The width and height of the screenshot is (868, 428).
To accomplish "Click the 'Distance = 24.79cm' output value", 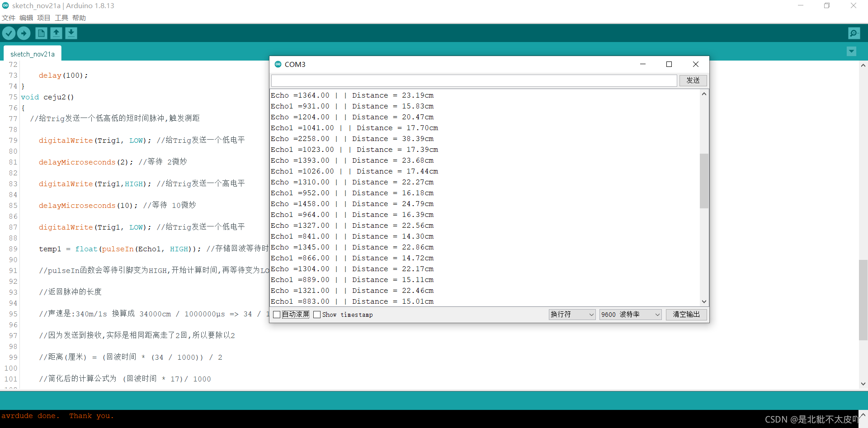I will point(393,204).
